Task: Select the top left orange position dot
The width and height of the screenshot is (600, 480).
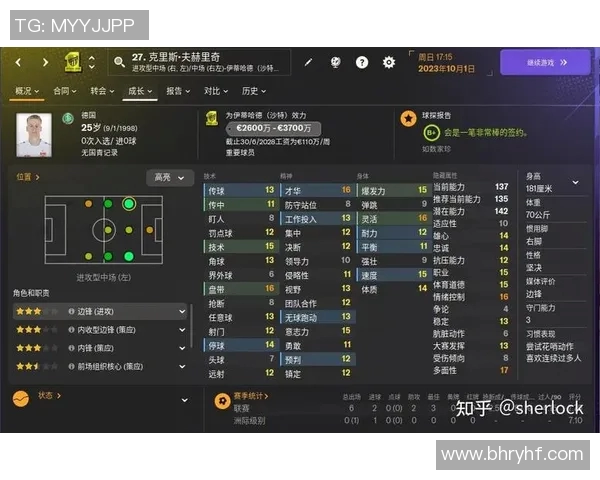Action: [88, 204]
